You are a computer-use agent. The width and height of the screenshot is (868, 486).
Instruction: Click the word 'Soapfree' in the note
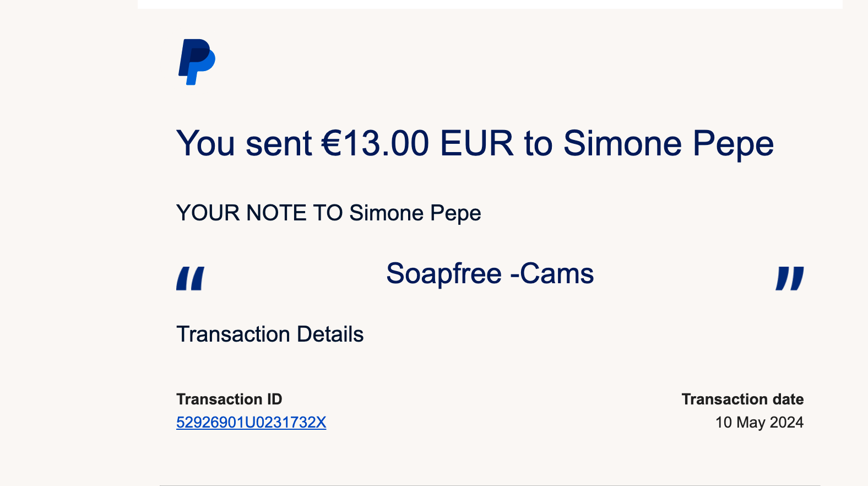click(444, 274)
